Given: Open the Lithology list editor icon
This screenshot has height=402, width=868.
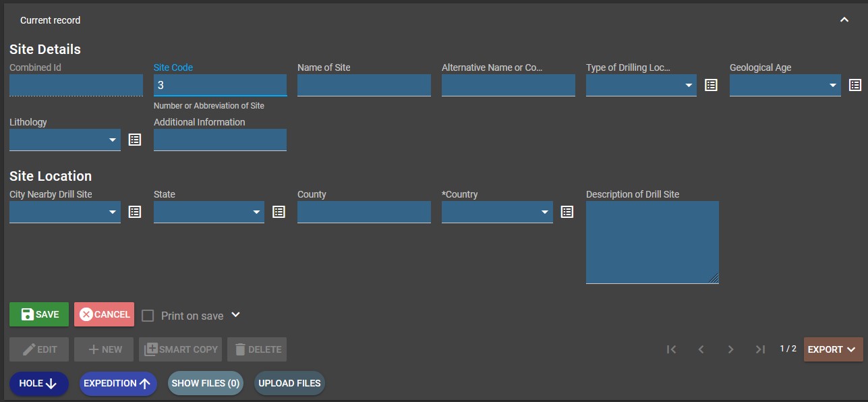Looking at the screenshot, I should [x=135, y=140].
